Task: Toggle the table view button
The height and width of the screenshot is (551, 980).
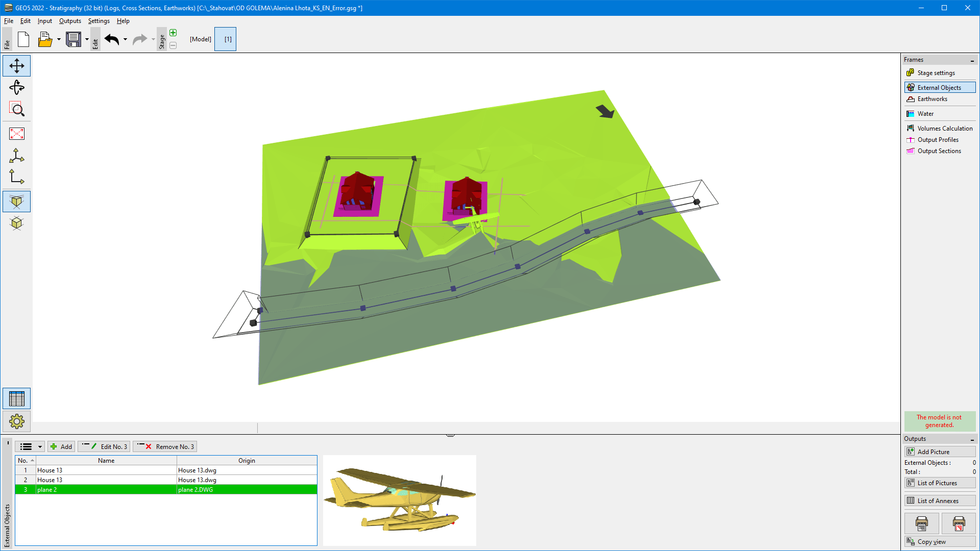Action: click(16, 398)
